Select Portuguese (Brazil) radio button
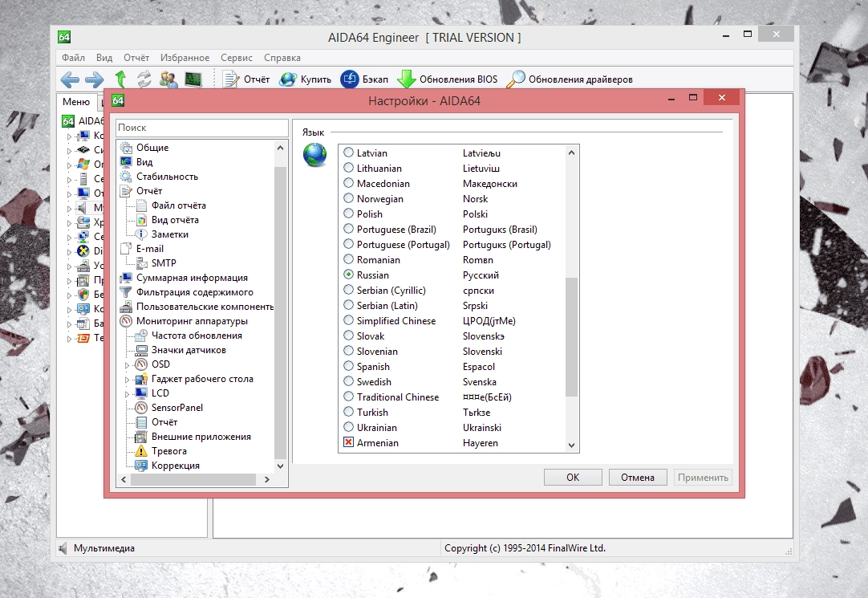868x598 pixels. pyautogui.click(x=348, y=229)
